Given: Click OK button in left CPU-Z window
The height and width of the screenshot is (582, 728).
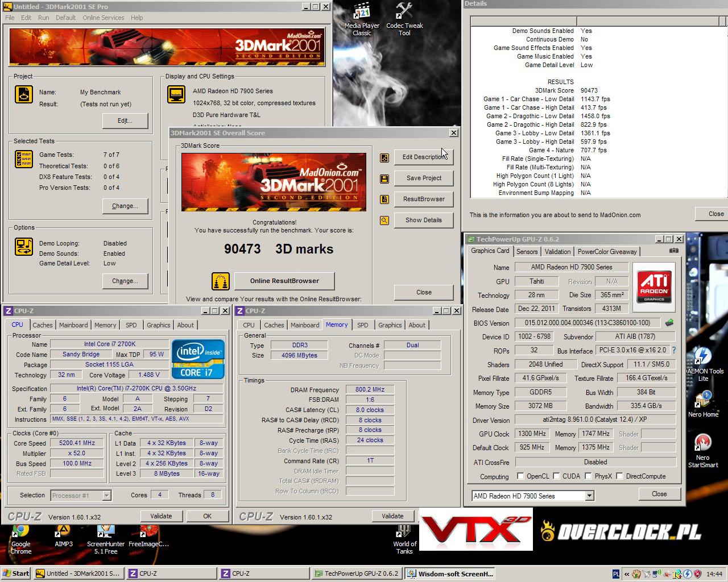Looking at the screenshot, I should coord(207,516).
